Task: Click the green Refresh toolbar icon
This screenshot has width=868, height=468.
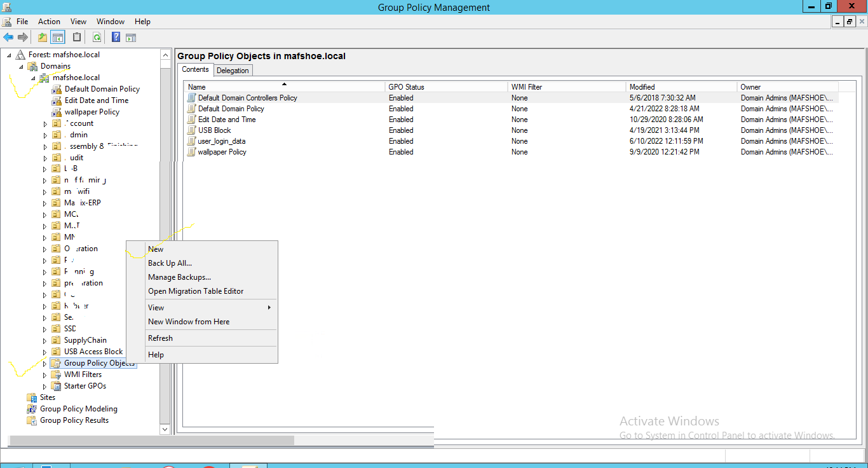Action: 97,38
